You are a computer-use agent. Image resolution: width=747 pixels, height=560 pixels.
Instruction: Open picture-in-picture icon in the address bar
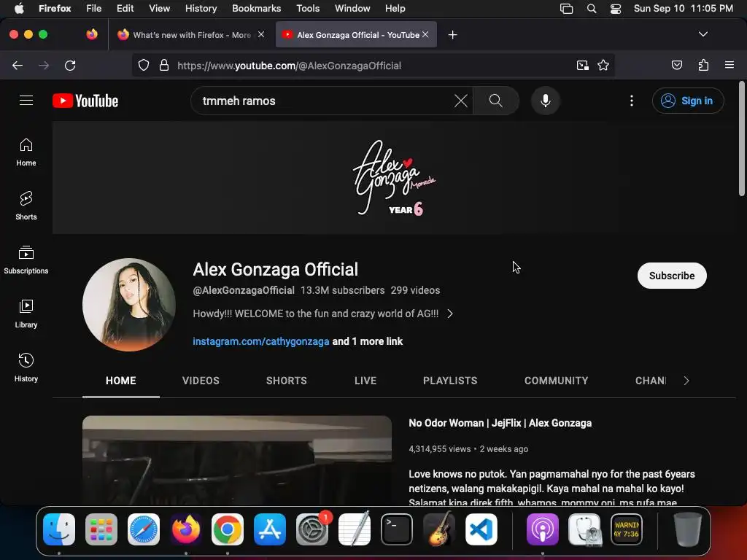click(x=582, y=65)
